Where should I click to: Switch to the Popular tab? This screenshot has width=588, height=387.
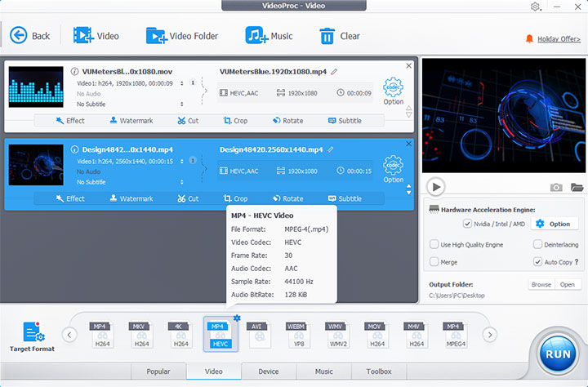[158, 371]
